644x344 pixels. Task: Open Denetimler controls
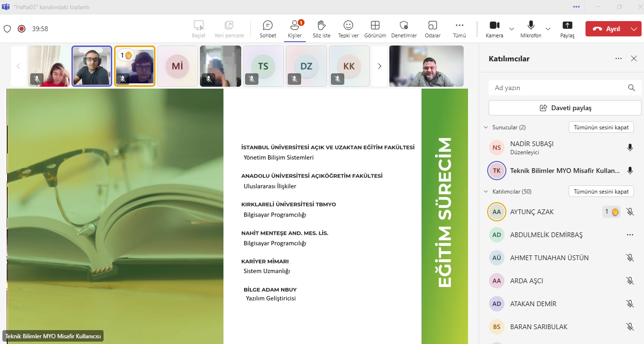coord(404,29)
